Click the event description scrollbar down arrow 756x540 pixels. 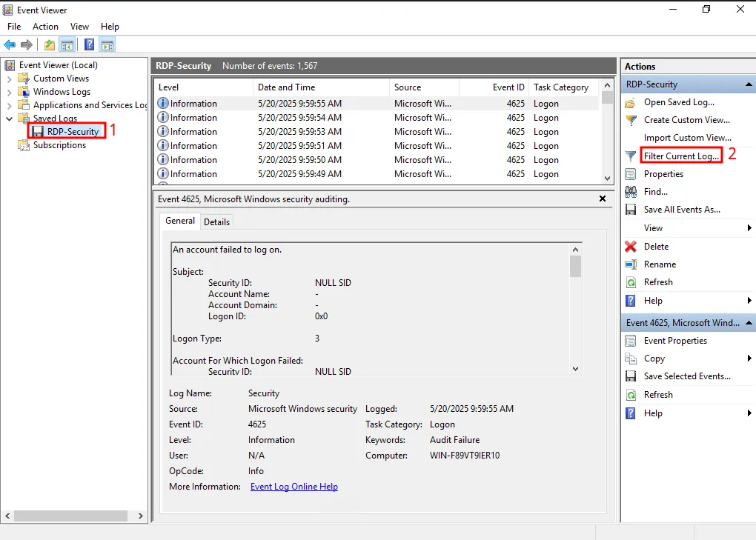point(575,369)
